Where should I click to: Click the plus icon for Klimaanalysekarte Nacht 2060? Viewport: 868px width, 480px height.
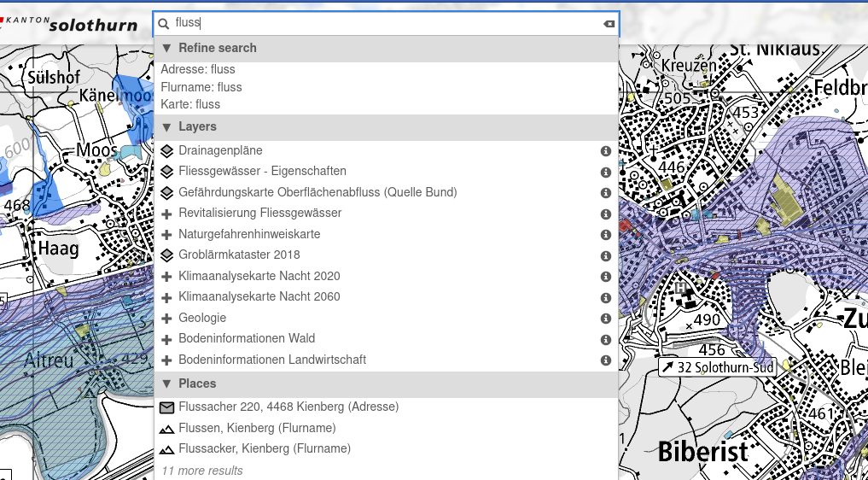click(166, 297)
